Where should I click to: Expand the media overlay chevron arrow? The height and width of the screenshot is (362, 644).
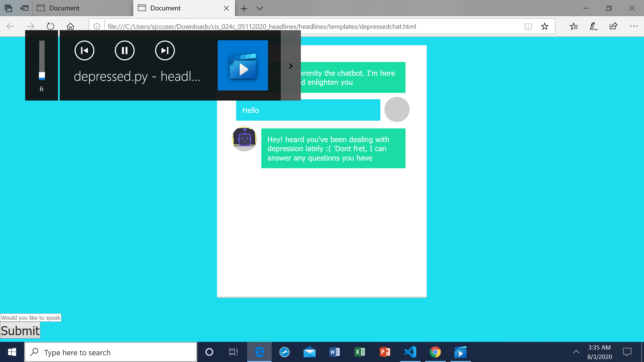pos(291,66)
